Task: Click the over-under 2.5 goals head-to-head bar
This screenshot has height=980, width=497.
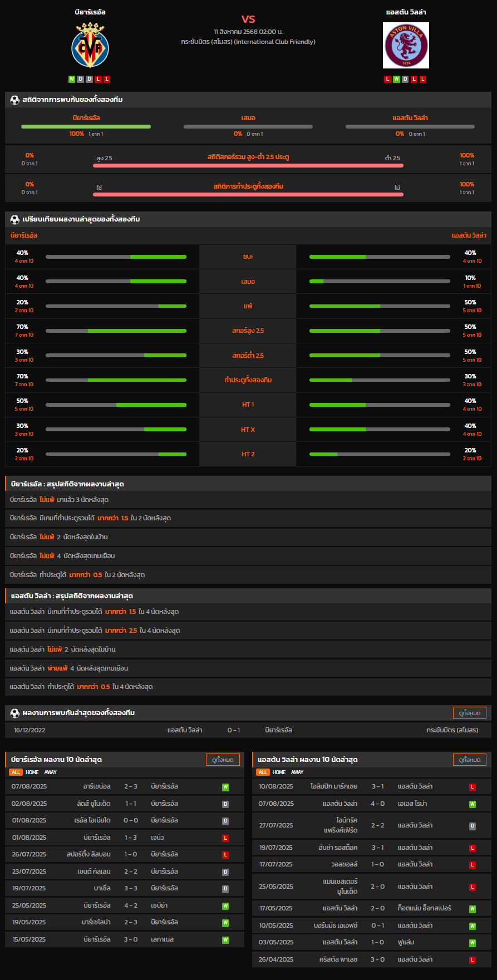Action: (248, 165)
